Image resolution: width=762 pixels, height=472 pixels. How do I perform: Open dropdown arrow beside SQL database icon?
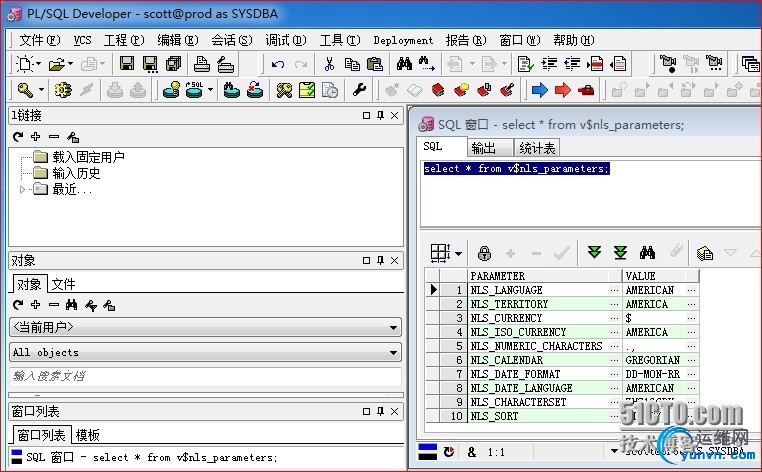210,90
